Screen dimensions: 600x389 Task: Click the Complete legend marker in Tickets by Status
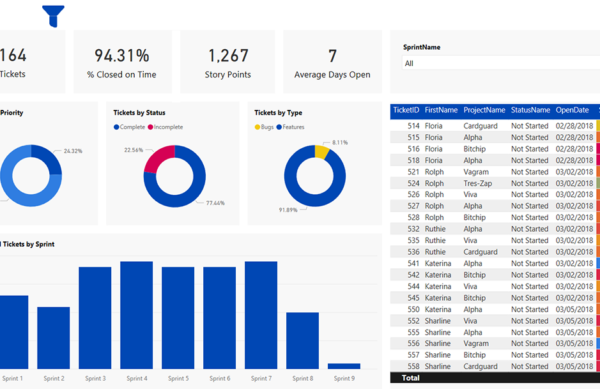point(116,127)
